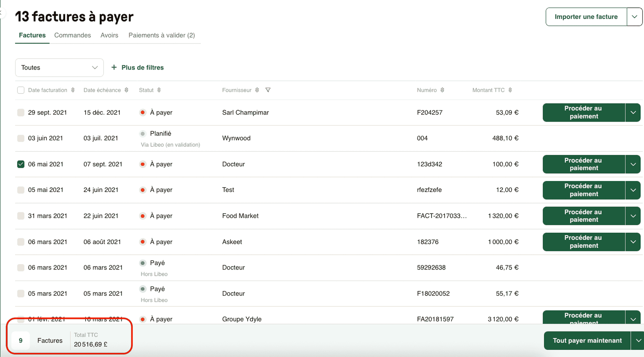Click the Wynwood supplier name
This screenshot has width=644, height=357.
pyautogui.click(x=236, y=138)
